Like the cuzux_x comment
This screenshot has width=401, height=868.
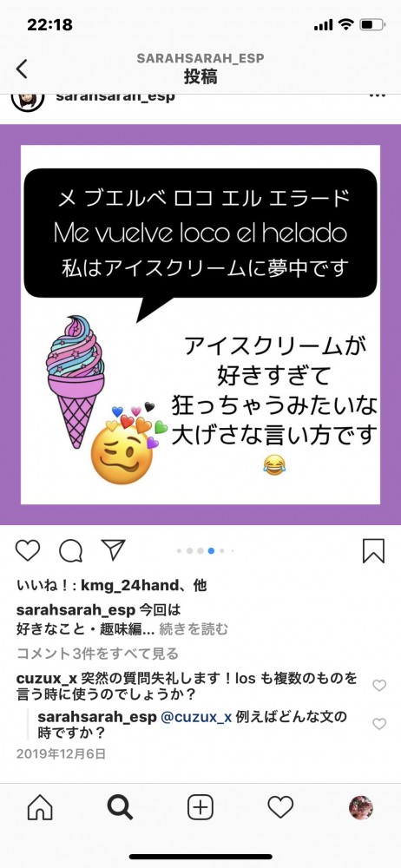pos(379,686)
